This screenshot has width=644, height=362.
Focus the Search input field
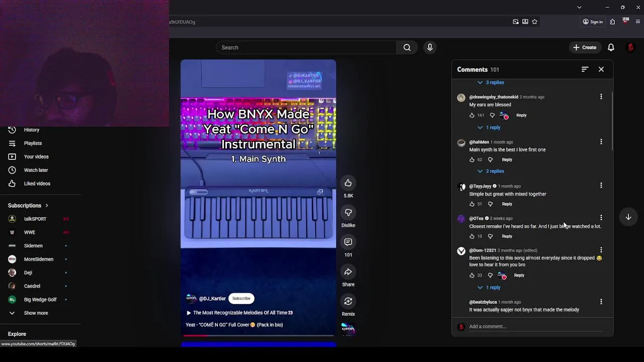tap(306, 48)
